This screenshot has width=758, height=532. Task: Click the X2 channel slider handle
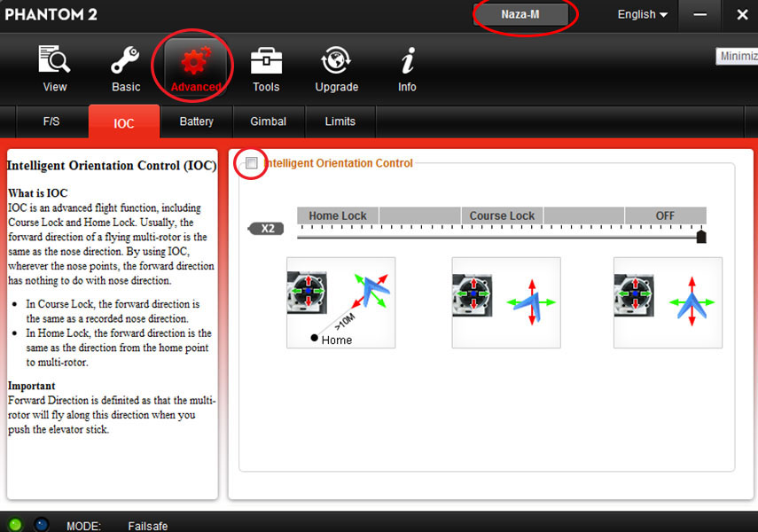701,237
